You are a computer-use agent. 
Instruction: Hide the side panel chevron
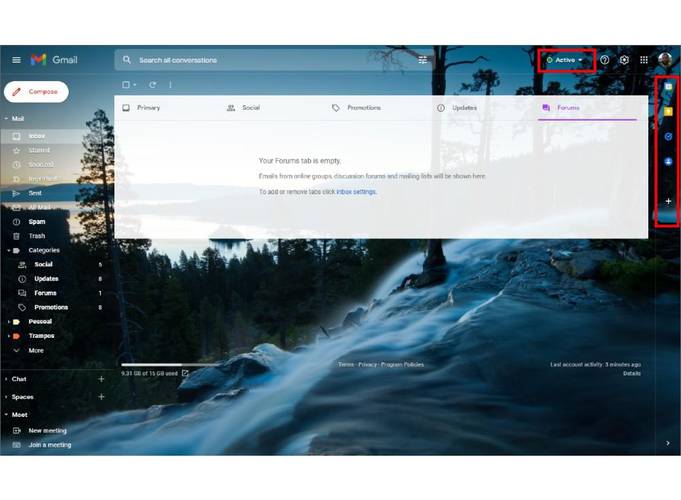(x=668, y=443)
